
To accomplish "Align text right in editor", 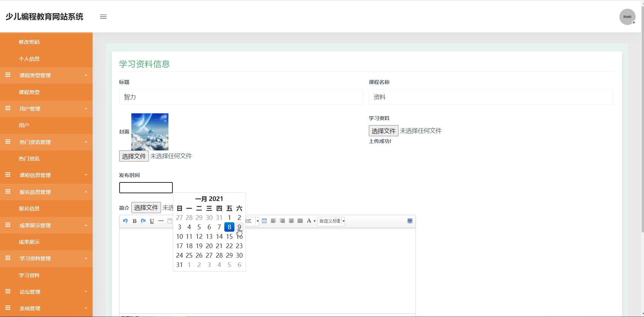I will 282,221.
